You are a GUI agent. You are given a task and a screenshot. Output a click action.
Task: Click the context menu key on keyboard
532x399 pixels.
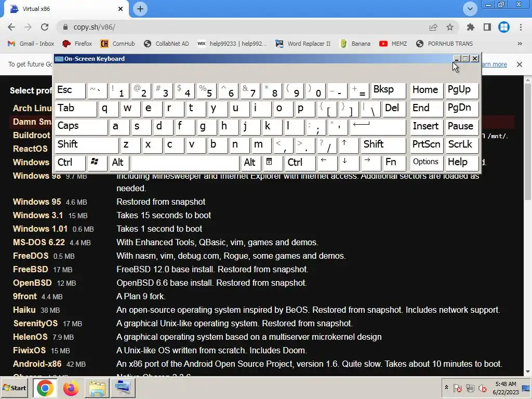pos(272,163)
